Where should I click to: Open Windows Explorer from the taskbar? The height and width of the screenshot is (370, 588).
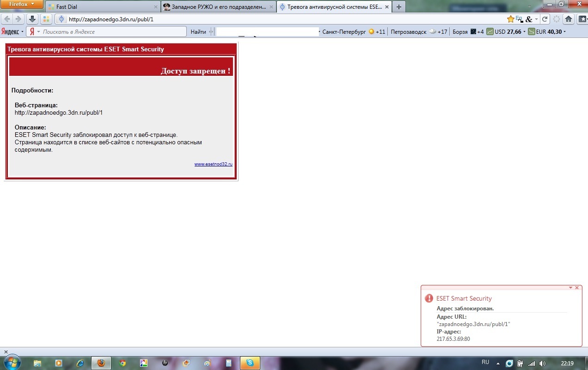[37, 363]
